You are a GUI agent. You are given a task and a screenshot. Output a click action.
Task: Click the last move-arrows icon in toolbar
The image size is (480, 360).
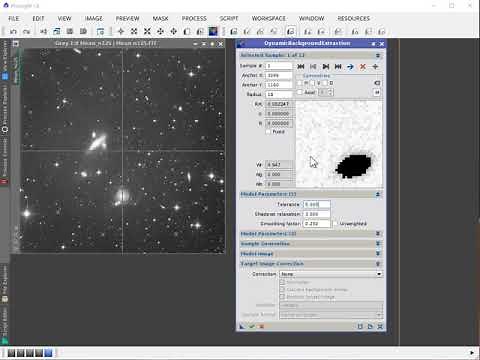tap(173, 31)
